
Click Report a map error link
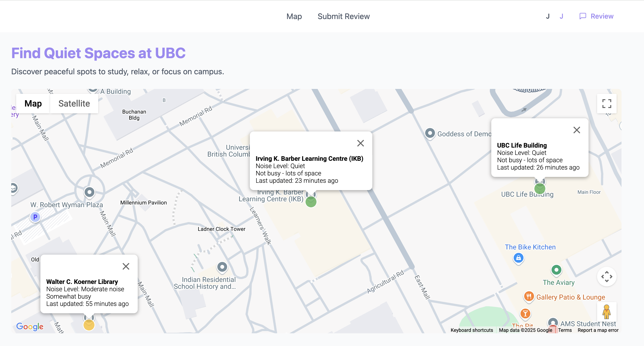click(598, 330)
